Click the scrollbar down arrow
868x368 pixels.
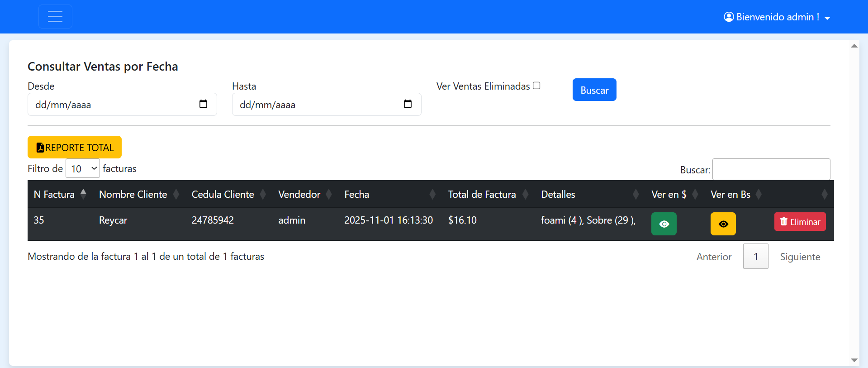[x=854, y=360]
